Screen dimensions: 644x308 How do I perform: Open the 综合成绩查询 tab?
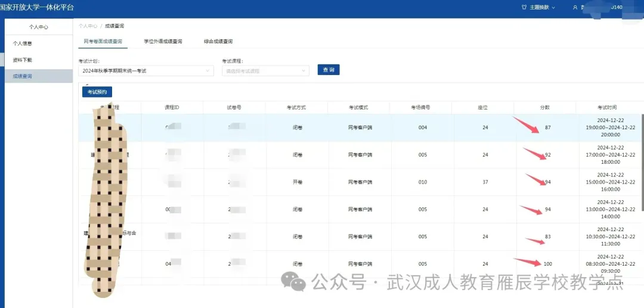218,42
